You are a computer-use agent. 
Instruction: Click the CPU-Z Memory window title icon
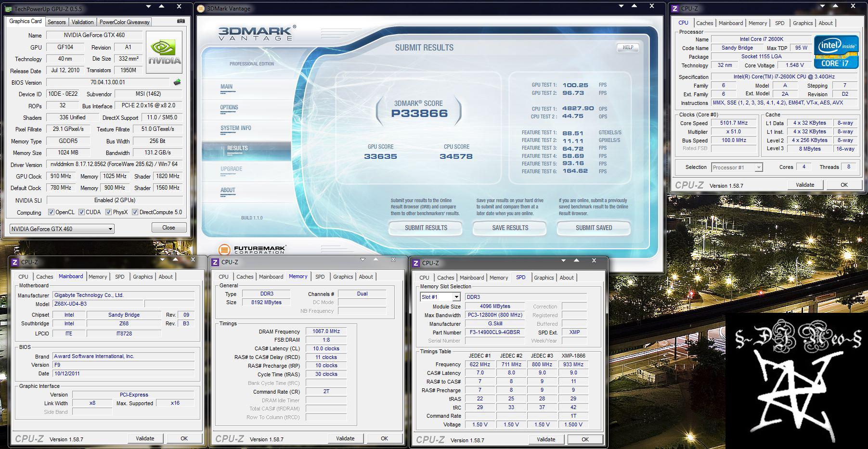215,262
